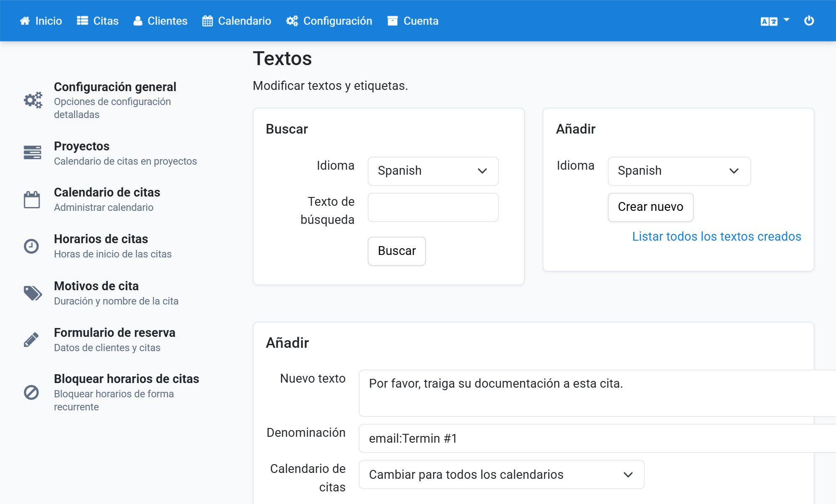
Task: Click the 'Denominación' label
Action: click(306, 433)
